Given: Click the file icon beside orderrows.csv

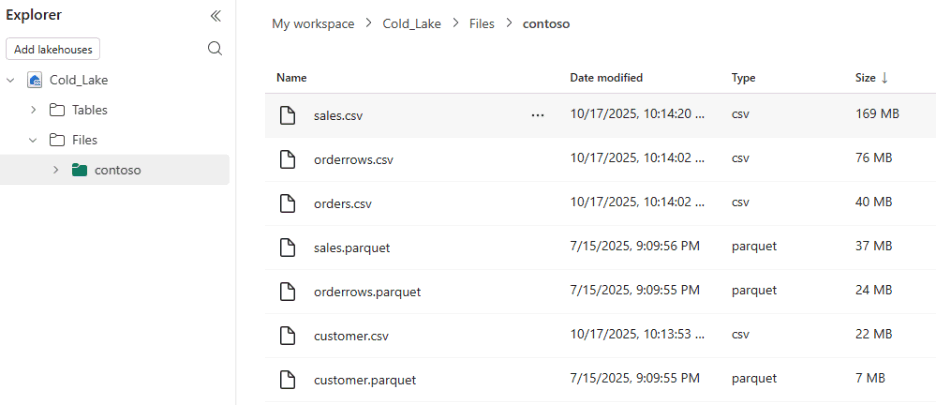Looking at the screenshot, I should (x=288, y=159).
